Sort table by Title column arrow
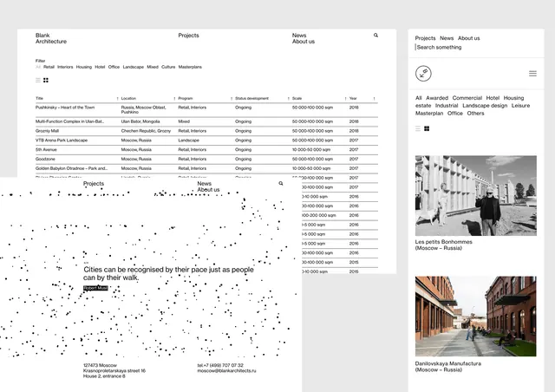555x392 pixels. (117, 99)
